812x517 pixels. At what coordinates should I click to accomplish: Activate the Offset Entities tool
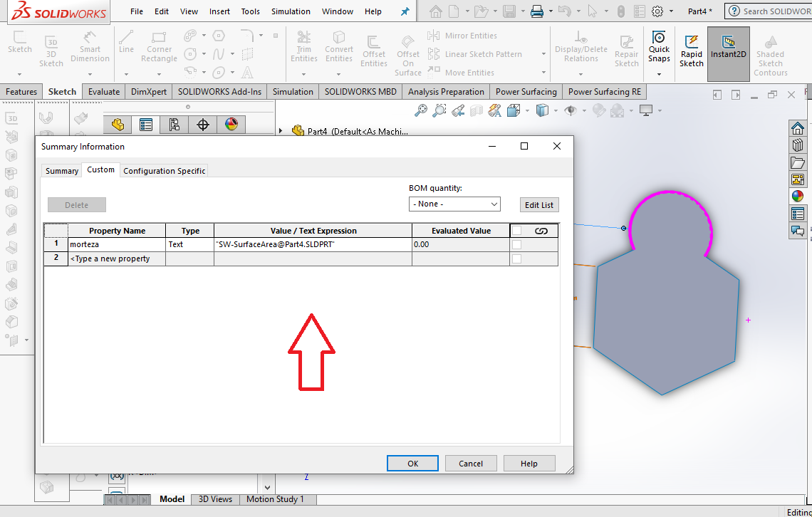tap(373, 46)
